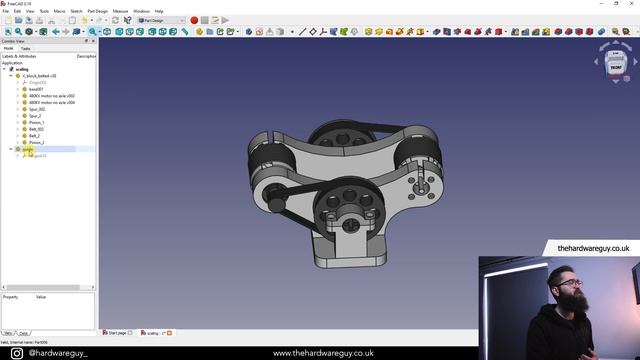
Task: Open the workbench selector Part Design dropdown
Action: tap(162, 20)
